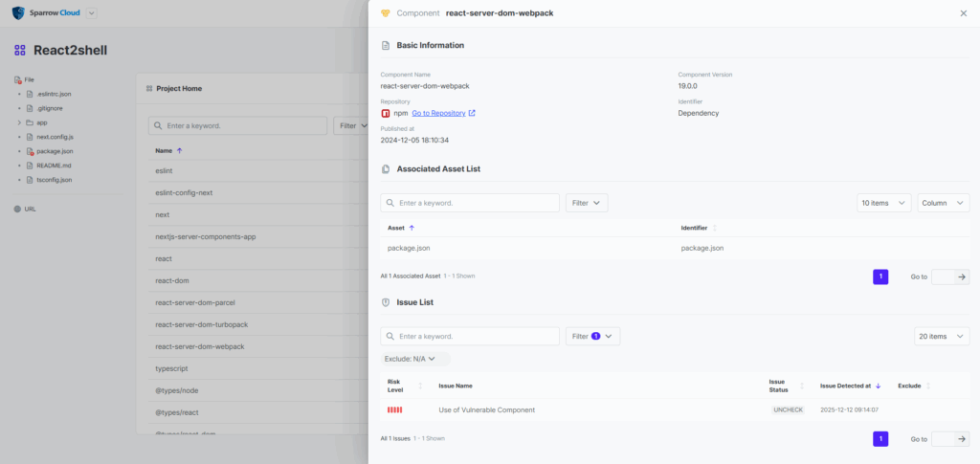Sort issues by Issue Detected at arrow
The image size is (980, 464).
click(x=879, y=386)
